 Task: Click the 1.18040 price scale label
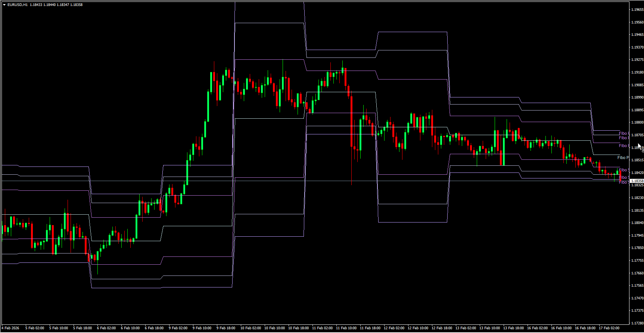coord(637,223)
